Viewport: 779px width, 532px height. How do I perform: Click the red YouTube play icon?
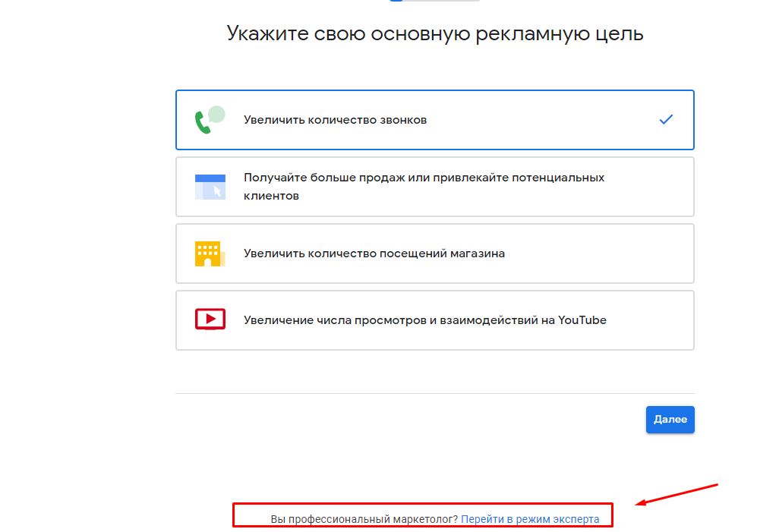[210, 320]
